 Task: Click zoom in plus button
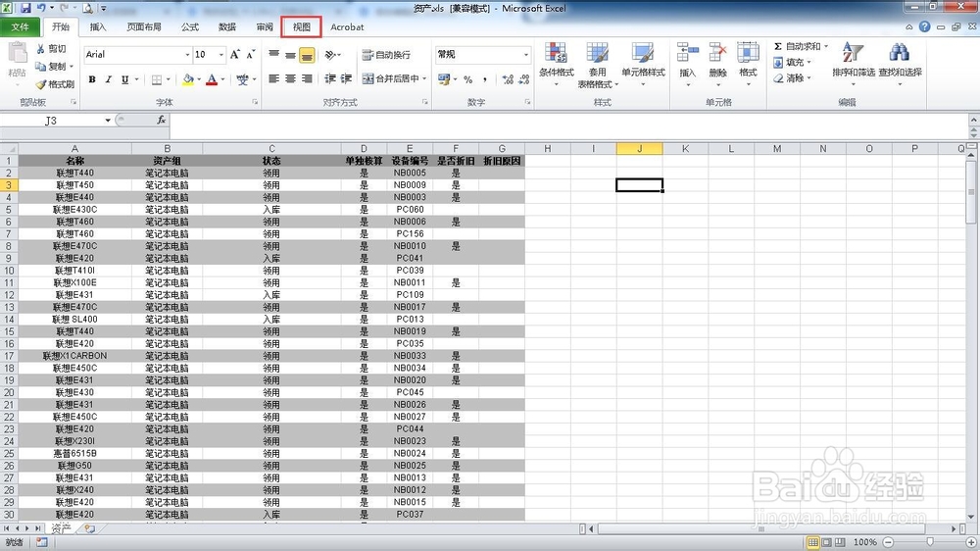point(971,542)
